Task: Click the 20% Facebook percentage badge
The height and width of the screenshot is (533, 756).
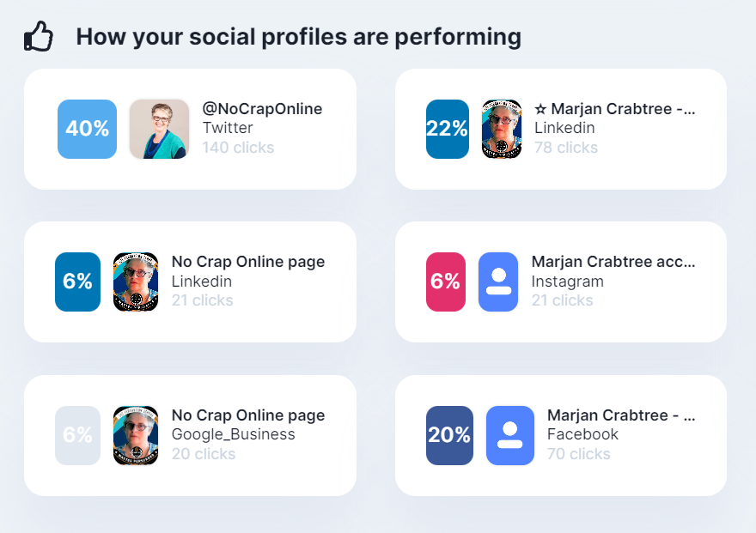Action: tap(449, 435)
